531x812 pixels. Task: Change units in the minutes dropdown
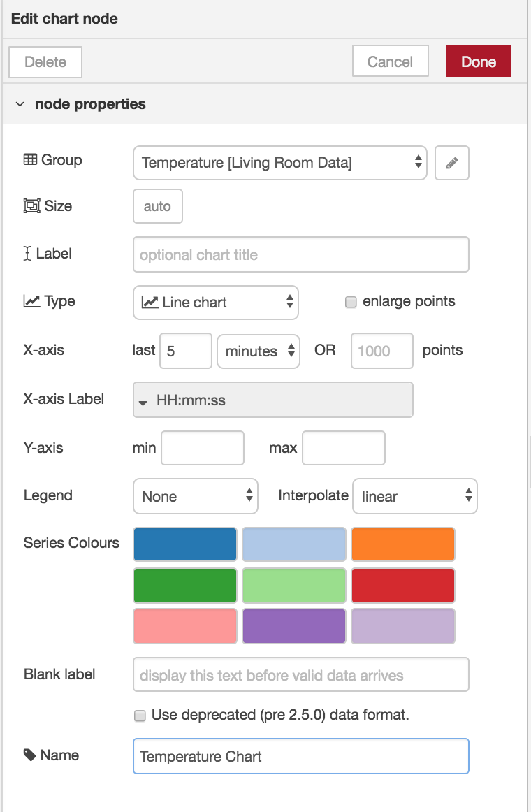click(258, 351)
